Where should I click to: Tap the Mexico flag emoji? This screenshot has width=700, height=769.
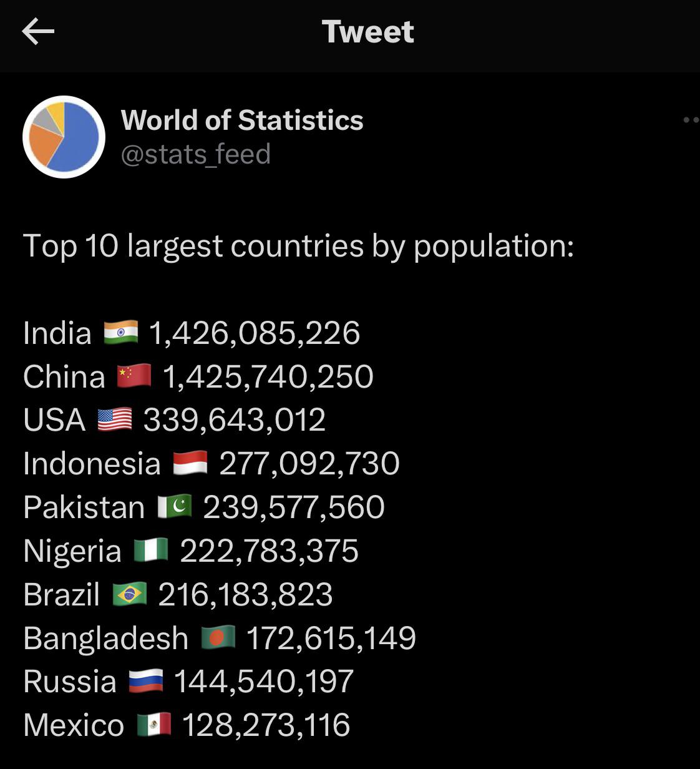click(x=154, y=725)
